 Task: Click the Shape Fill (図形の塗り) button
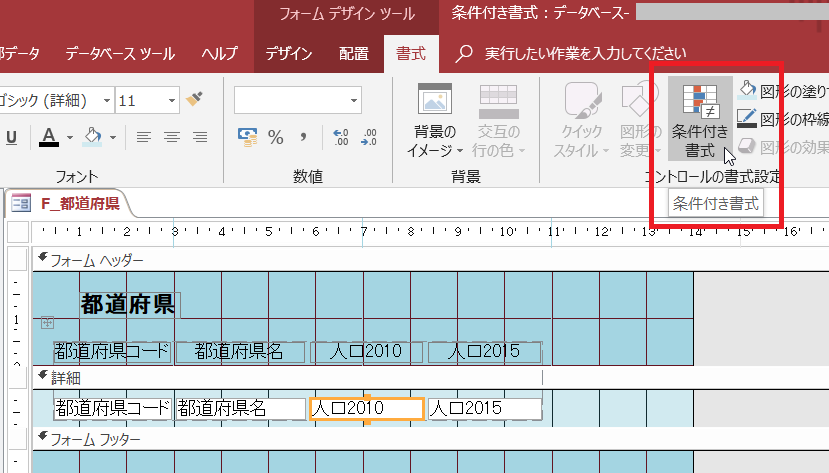click(782, 91)
